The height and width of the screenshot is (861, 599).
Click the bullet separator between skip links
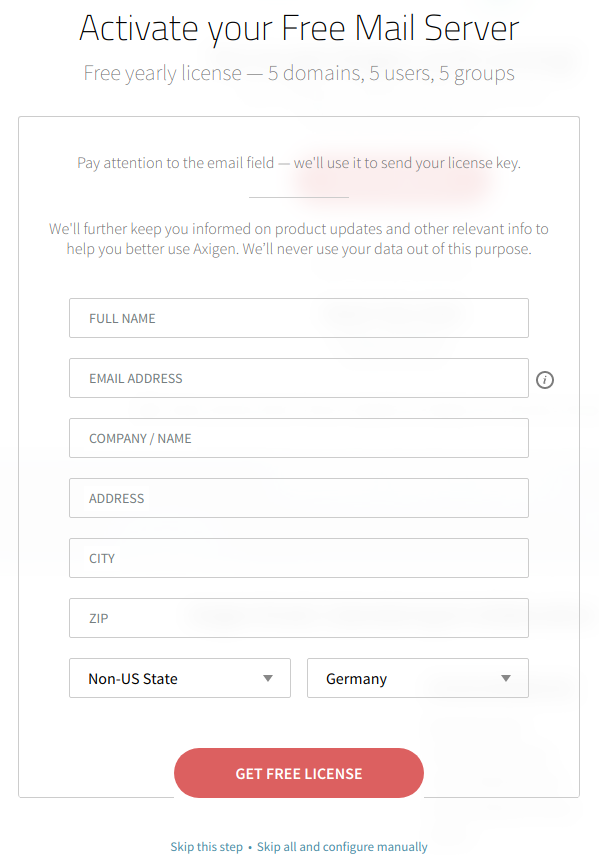[250, 847]
